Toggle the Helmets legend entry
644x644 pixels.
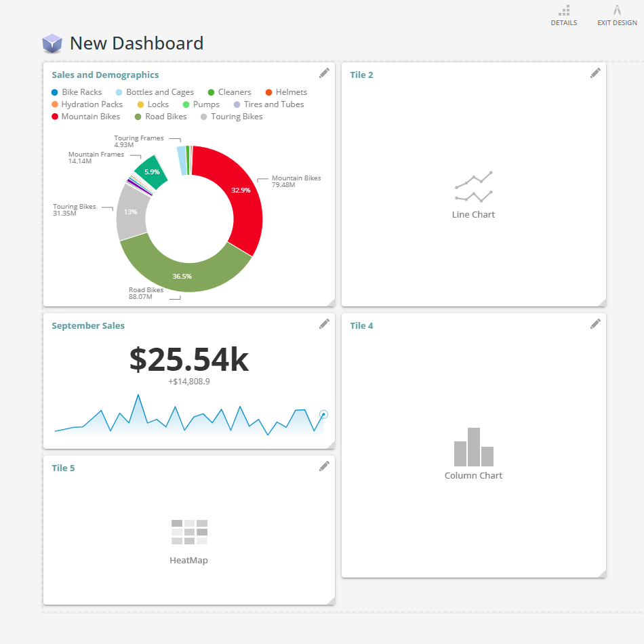pyautogui.click(x=286, y=92)
